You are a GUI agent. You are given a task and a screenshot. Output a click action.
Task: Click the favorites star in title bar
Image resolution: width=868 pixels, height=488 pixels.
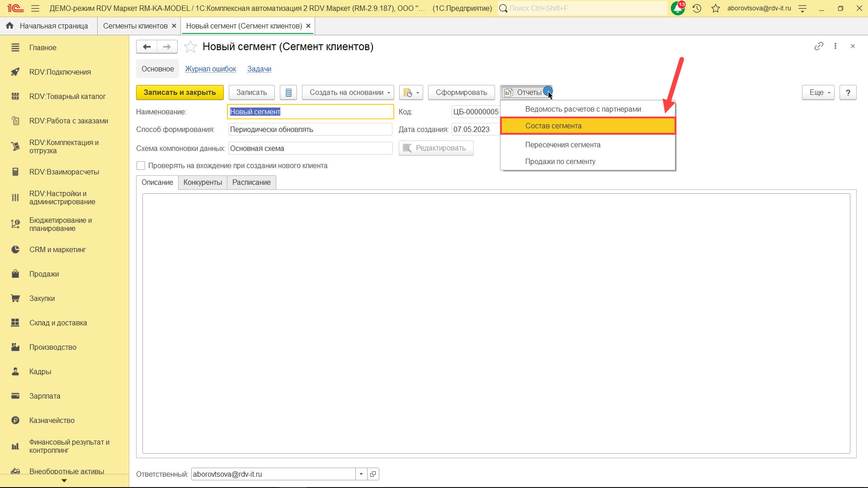tap(715, 8)
